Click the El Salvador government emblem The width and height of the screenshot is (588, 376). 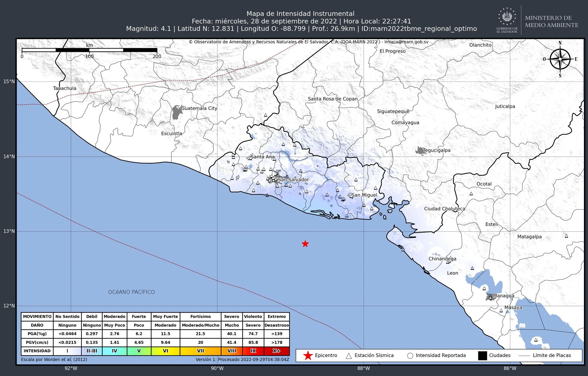[507, 17]
